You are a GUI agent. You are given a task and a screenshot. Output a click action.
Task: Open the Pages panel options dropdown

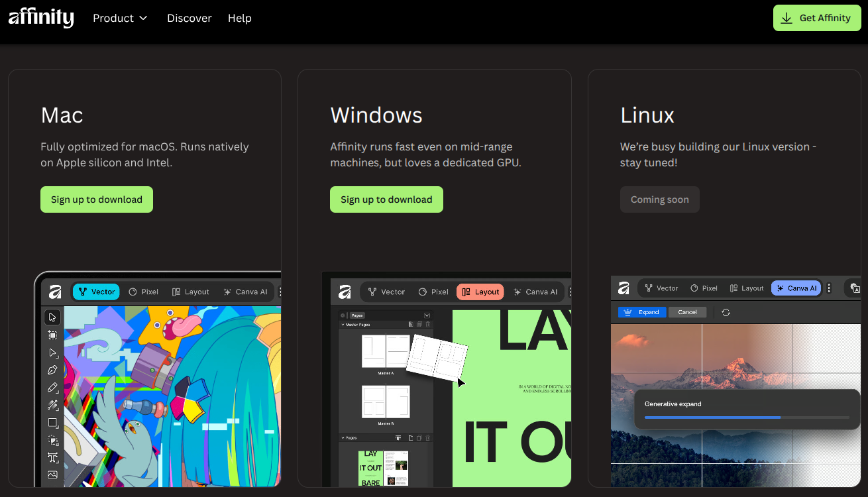(x=427, y=315)
